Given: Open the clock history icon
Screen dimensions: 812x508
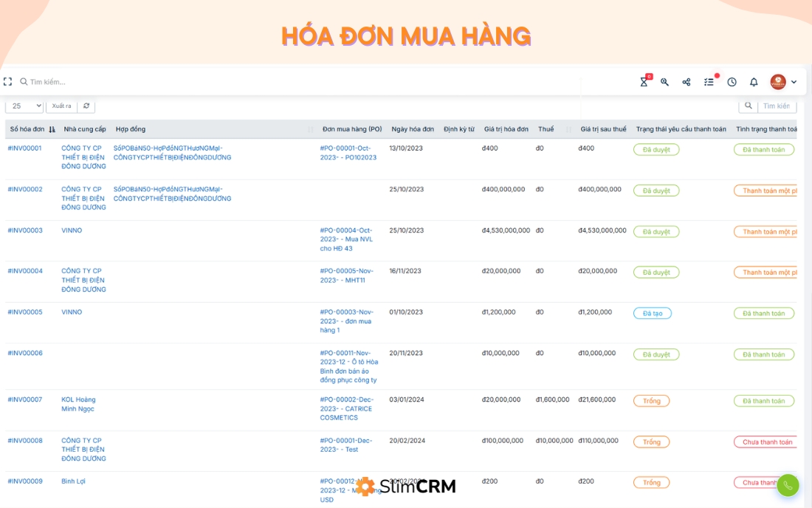Looking at the screenshot, I should pos(732,82).
